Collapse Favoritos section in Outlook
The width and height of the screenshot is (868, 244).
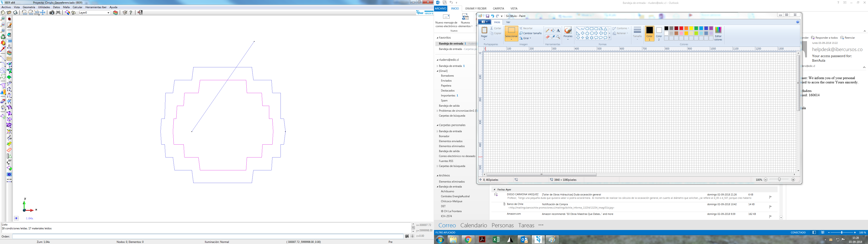click(437, 38)
